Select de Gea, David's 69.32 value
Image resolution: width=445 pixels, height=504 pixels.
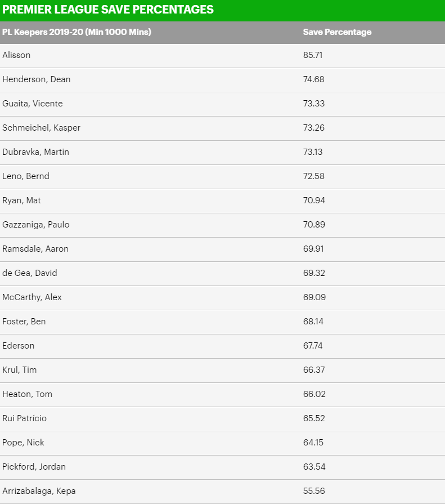pyautogui.click(x=314, y=273)
